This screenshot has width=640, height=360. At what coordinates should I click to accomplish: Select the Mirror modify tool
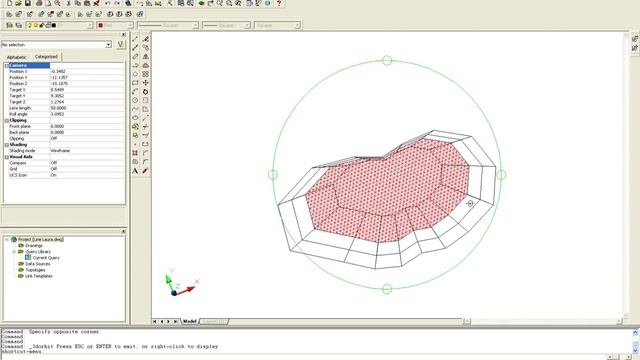pos(146,56)
